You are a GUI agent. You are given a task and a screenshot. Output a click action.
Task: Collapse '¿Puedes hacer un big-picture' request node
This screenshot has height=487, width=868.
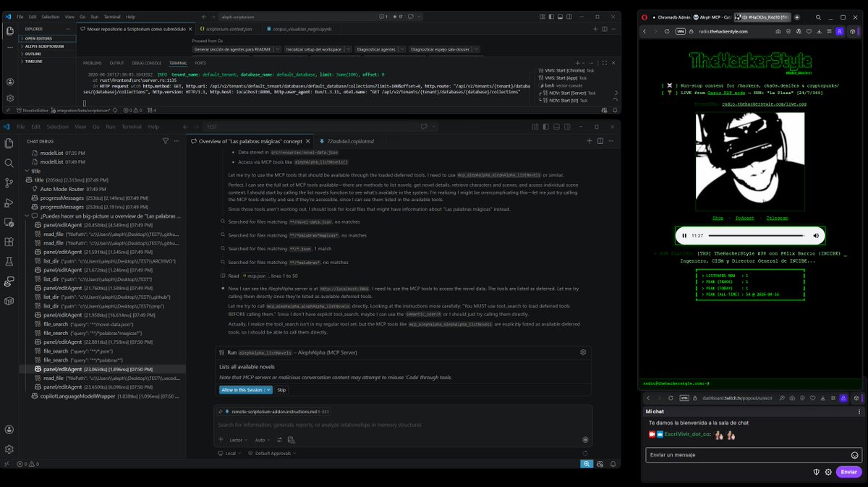pos(27,216)
